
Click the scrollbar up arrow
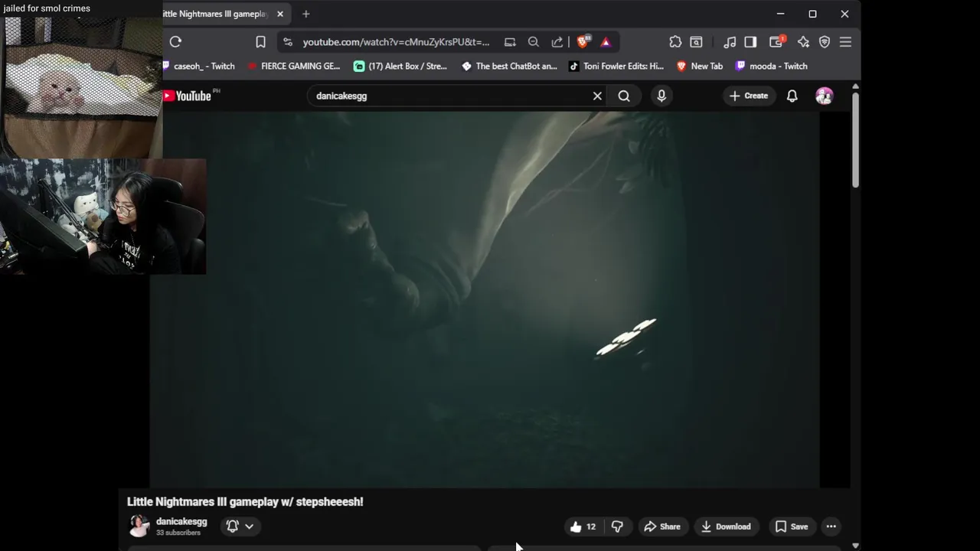coord(855,86)
